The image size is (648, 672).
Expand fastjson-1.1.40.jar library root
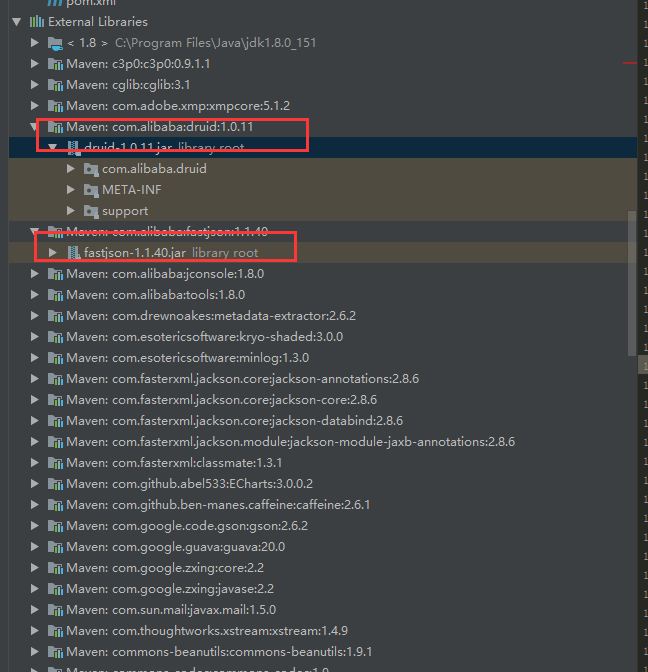53,253
